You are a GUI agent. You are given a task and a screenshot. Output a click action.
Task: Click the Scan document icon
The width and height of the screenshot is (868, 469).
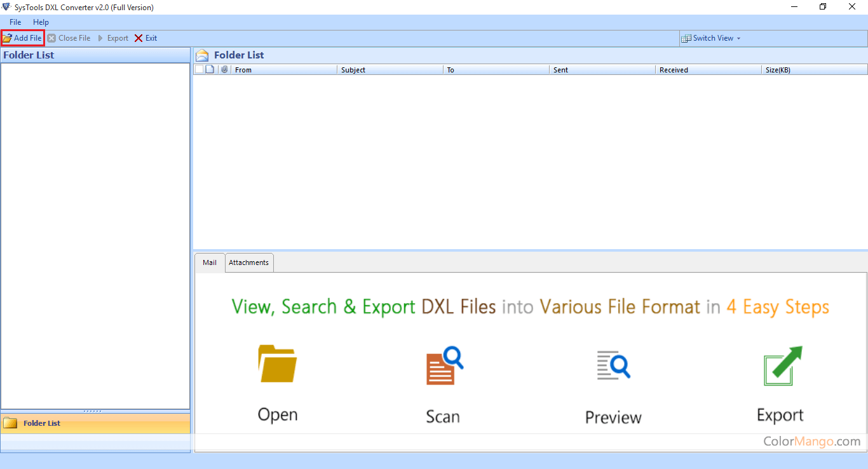444,365
